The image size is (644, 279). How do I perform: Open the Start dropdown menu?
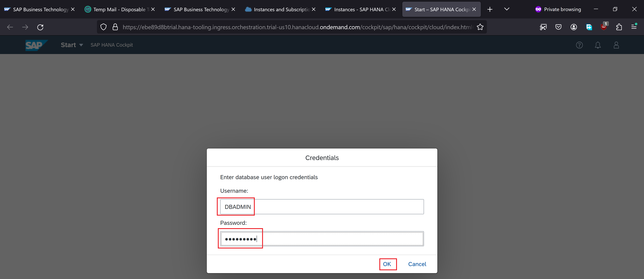[x=71, y=45]
